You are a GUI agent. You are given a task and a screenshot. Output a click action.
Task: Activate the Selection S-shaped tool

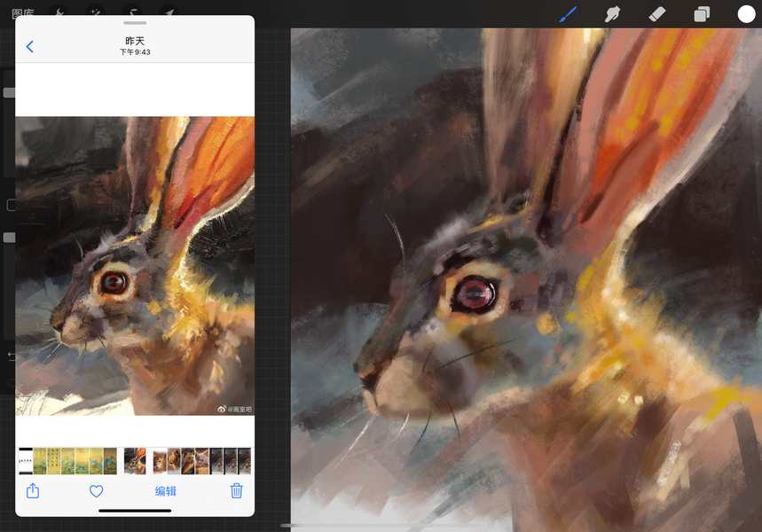pos(132,12)
